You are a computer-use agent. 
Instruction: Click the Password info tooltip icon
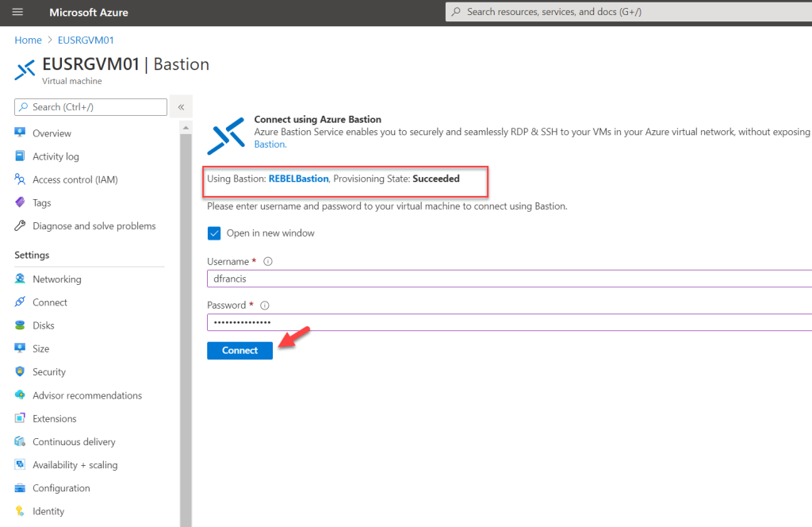[x=264, y=305]
